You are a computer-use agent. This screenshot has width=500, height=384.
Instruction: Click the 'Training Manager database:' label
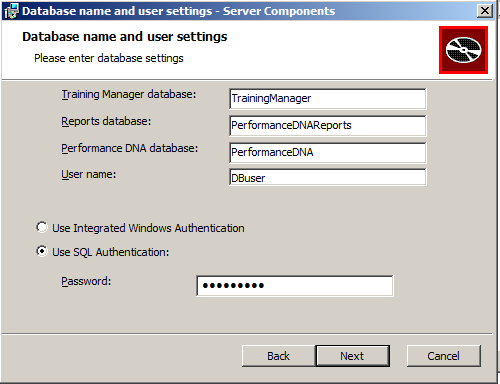coord(129,94)
